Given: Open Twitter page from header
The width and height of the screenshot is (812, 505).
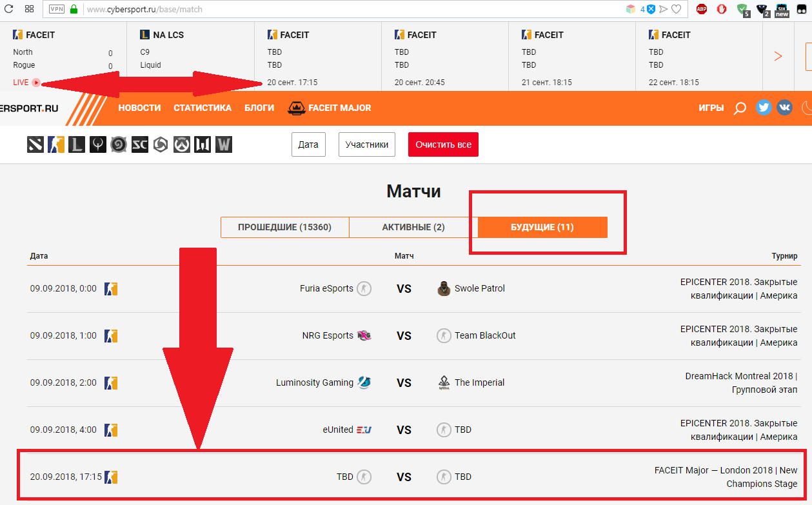Looking at the screenshot, I should [x=764, y=108].
